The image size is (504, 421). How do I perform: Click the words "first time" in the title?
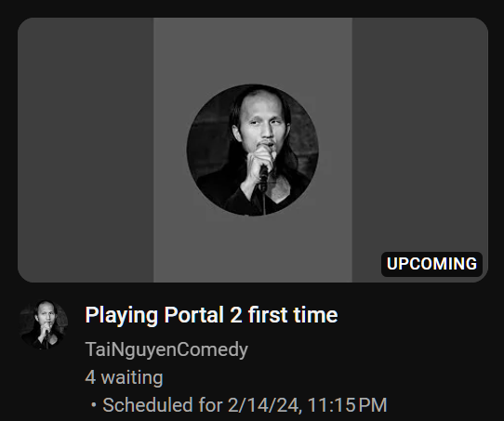click(x=293, y=315)
